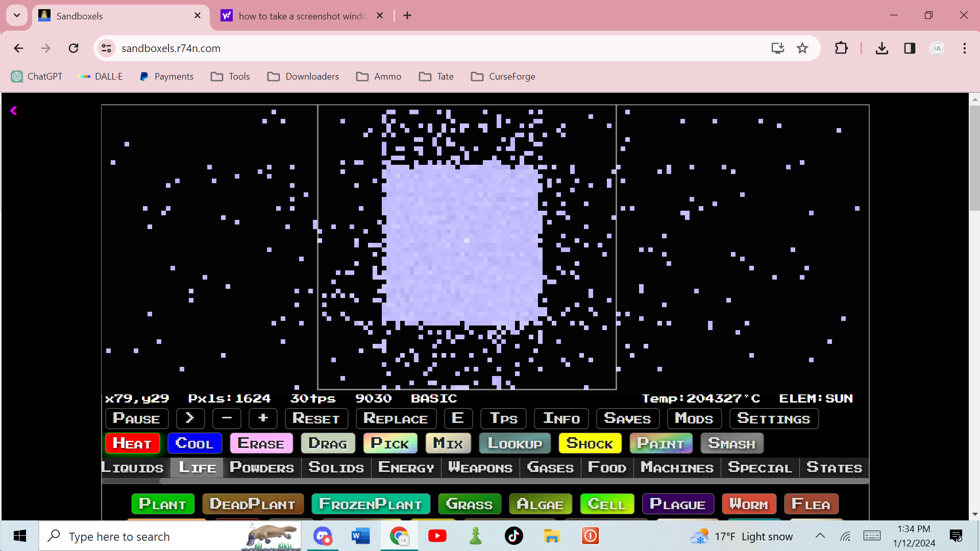Select the Heat tool
Screen dimensions: 980x551
tap(132, 443)
